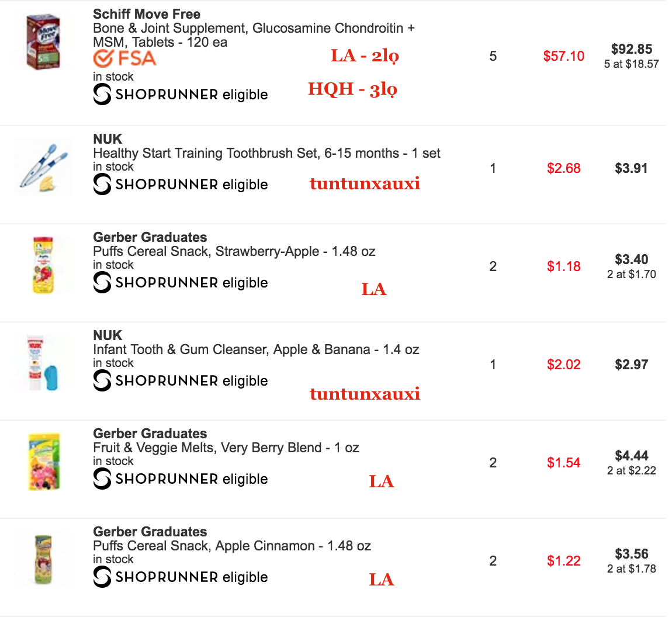
Task: Open Infant Tooth & Gum Cleanser link
Action: coord(256,349)
